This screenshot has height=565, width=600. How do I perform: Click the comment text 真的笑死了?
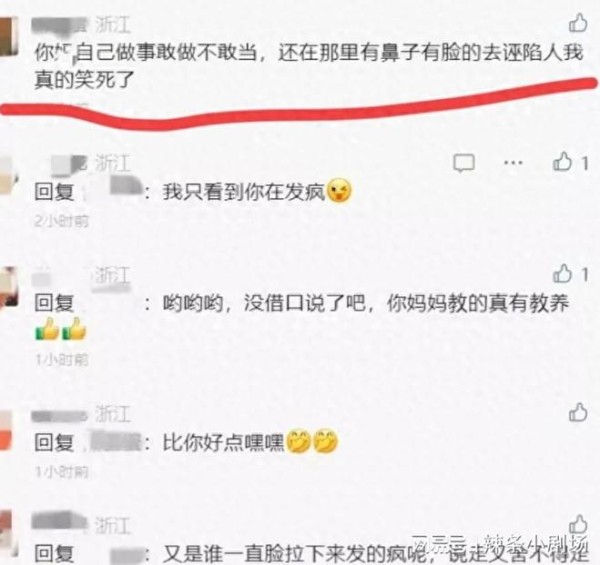click(x=85, y=80)
